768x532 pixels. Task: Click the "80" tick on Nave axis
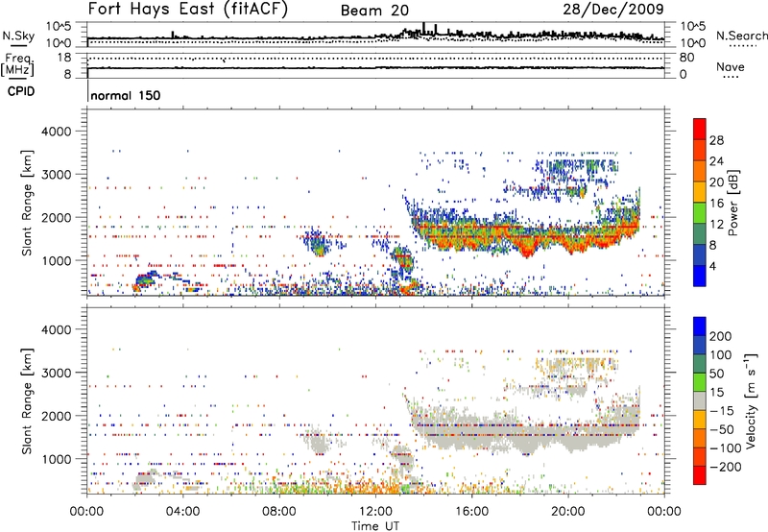click(x=686, y=58)
